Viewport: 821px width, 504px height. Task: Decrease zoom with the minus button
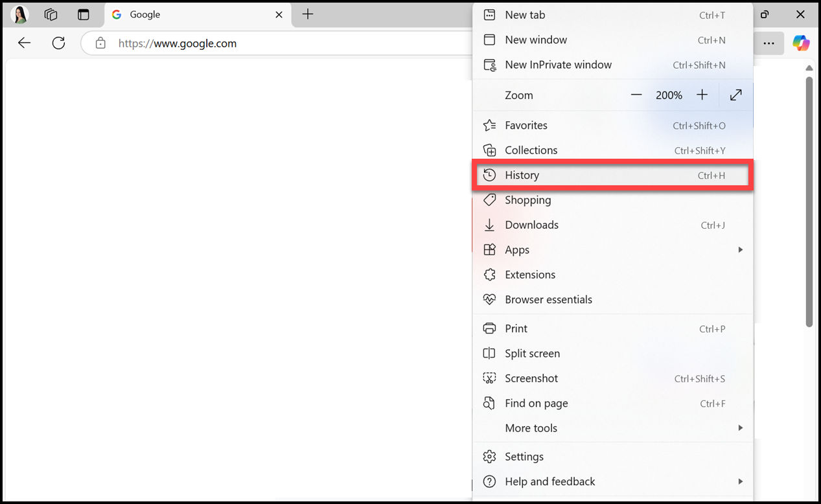(x=636, y=95)
